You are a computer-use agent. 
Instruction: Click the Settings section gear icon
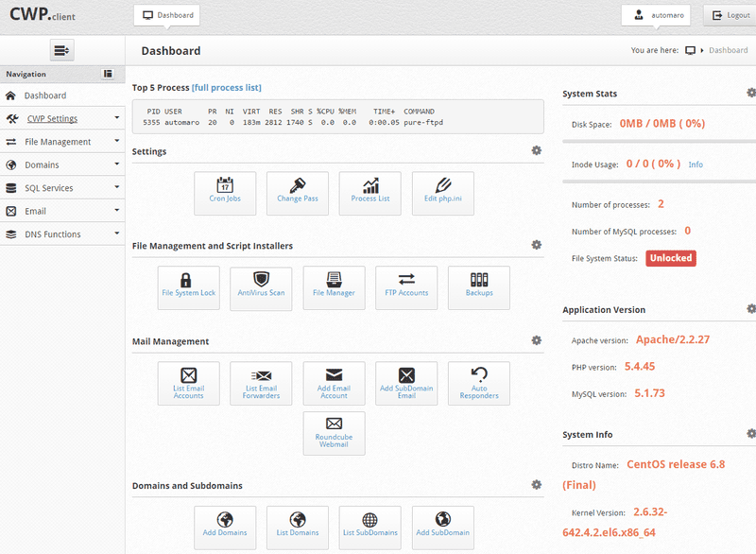536,150
